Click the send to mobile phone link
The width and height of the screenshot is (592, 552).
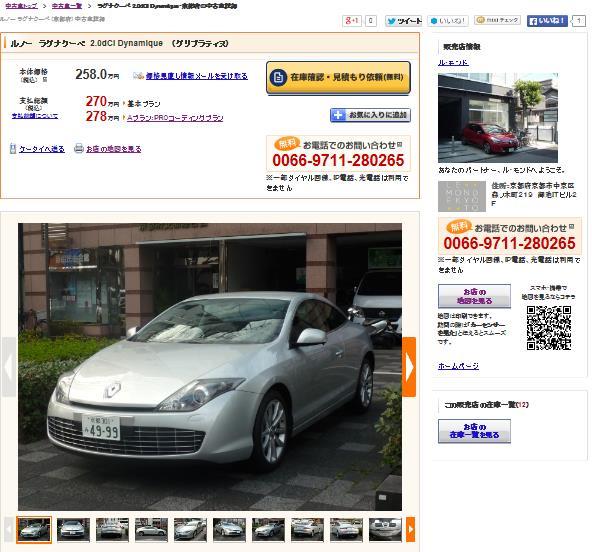pyautogui.click(x=42, y=149)
